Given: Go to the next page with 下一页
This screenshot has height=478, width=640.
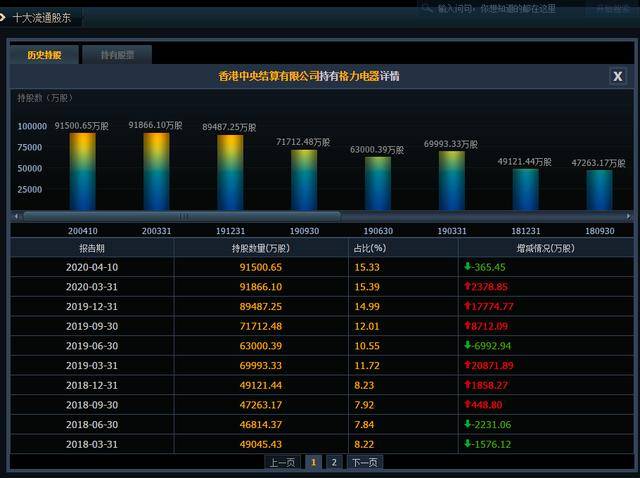Looking at the screenshot, I should coord(365,462).
